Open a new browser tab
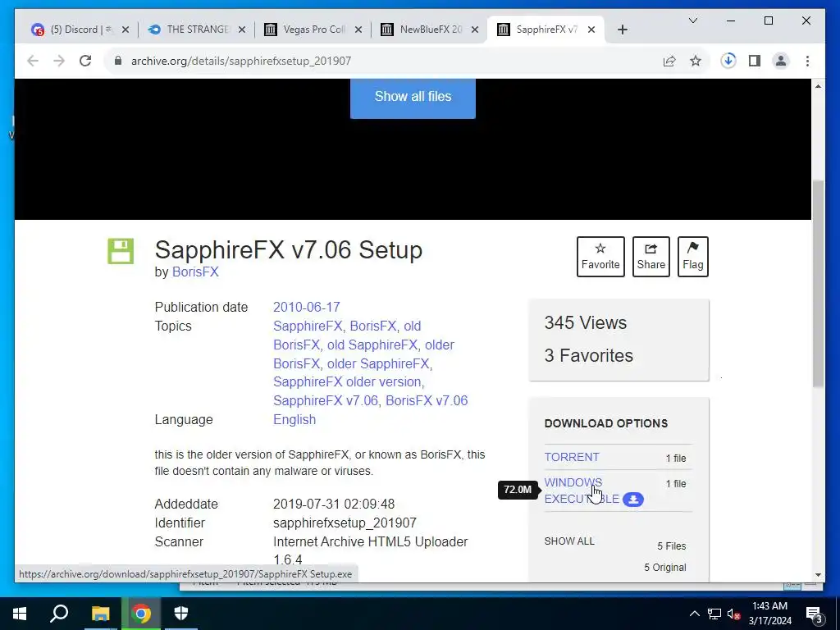The height and width of the screenshot is (630, 840). click(x=622, y=30)
